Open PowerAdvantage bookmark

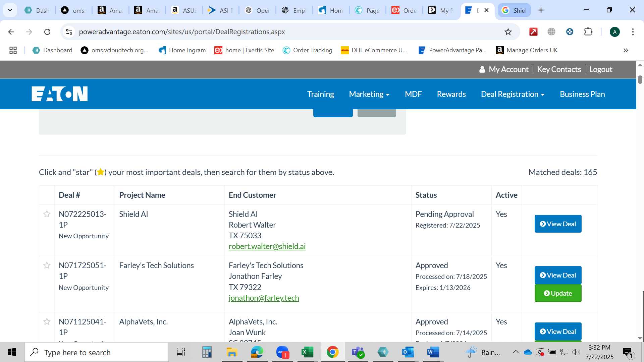point(452,50)
